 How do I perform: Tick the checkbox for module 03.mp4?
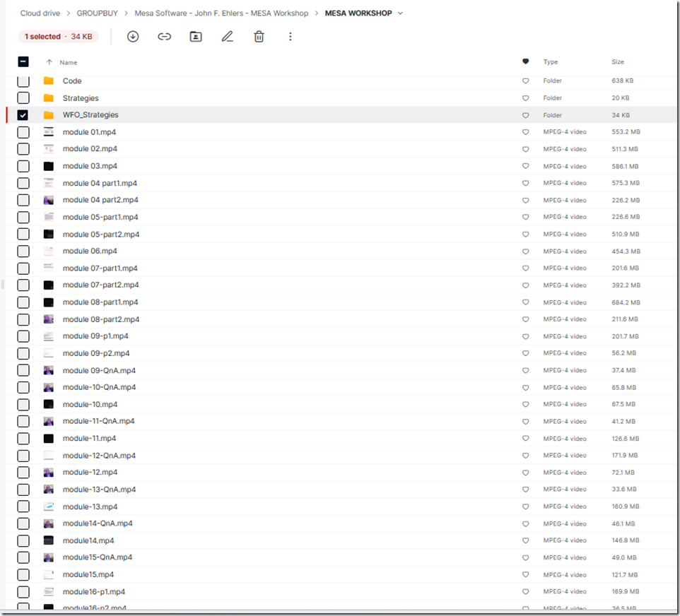(23, 166)
